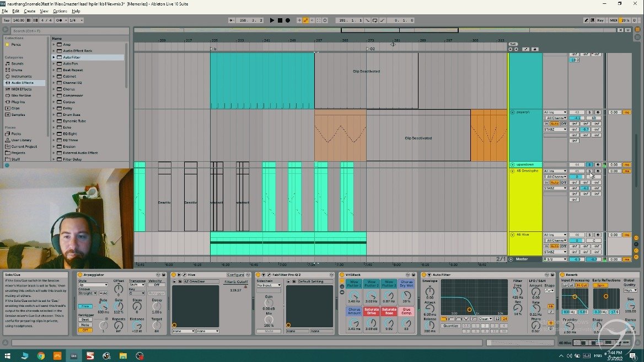The width and height of the screenshot is (644, 362).
Task: Click the Chorus Amount macro knob on VitSRack
Action: point(354,322)
